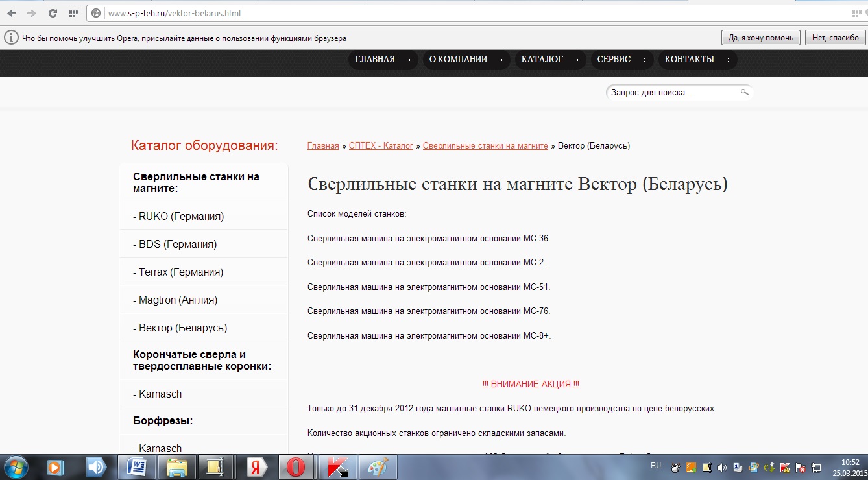Click the МС-36 drilling machine line
Viewport: 868px width, 480px height.
429,239
